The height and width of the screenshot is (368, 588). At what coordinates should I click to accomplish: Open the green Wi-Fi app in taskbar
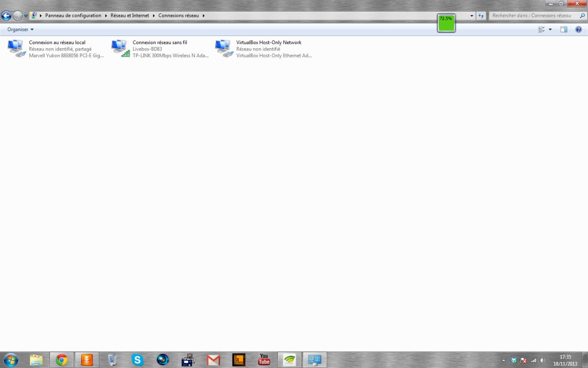[x=289, y=360]
